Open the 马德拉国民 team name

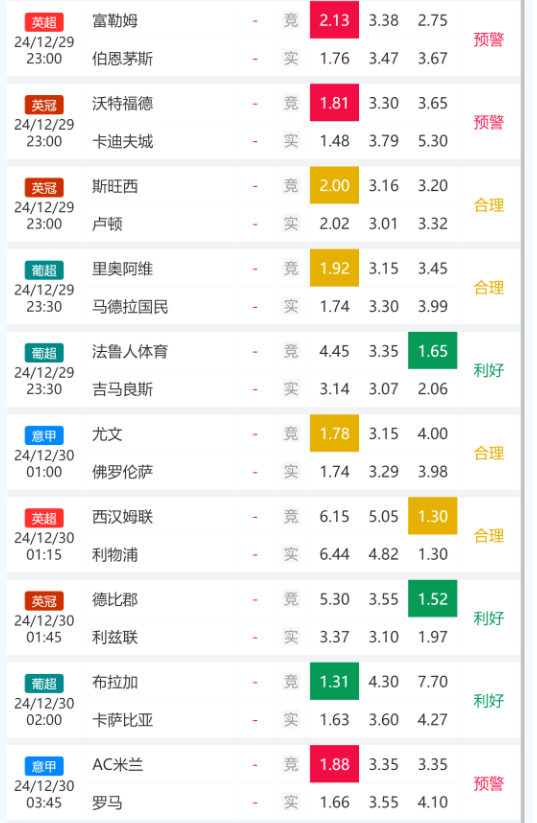(x=130, y=307)
